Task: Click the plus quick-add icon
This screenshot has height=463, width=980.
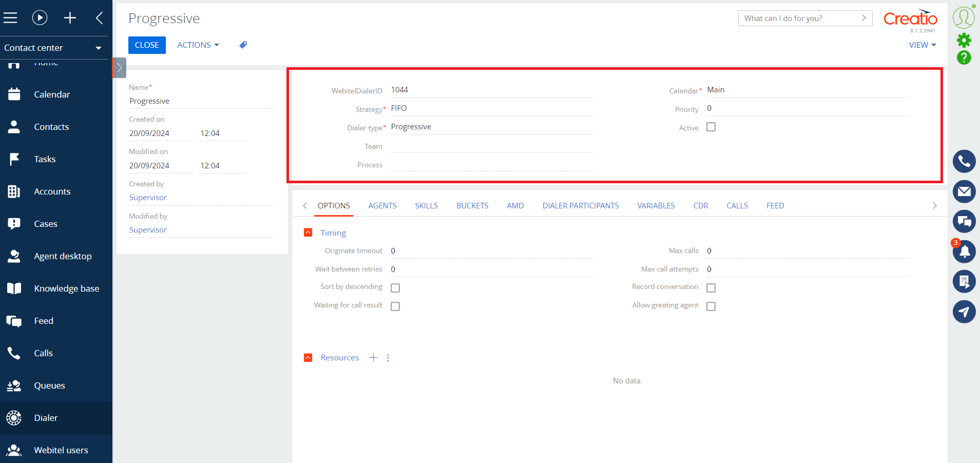Action: click(x=70, y=18)
